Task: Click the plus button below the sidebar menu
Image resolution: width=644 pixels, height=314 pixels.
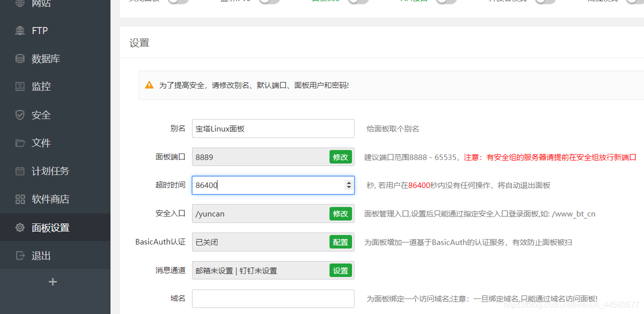Action: point(53,281)
